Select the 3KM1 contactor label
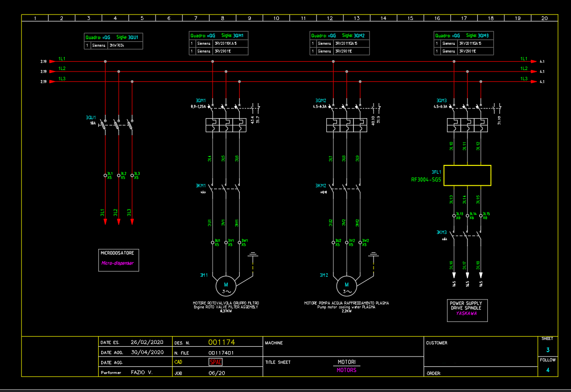This screenshot has height=392, width=571. [201, 186]
